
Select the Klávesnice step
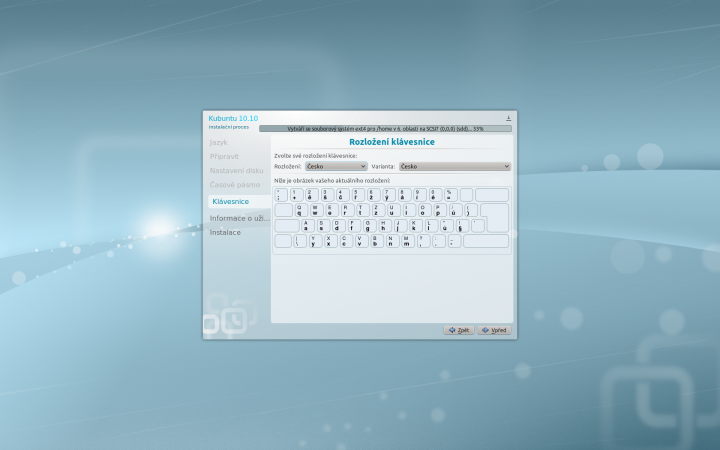(x=239, y=202)
